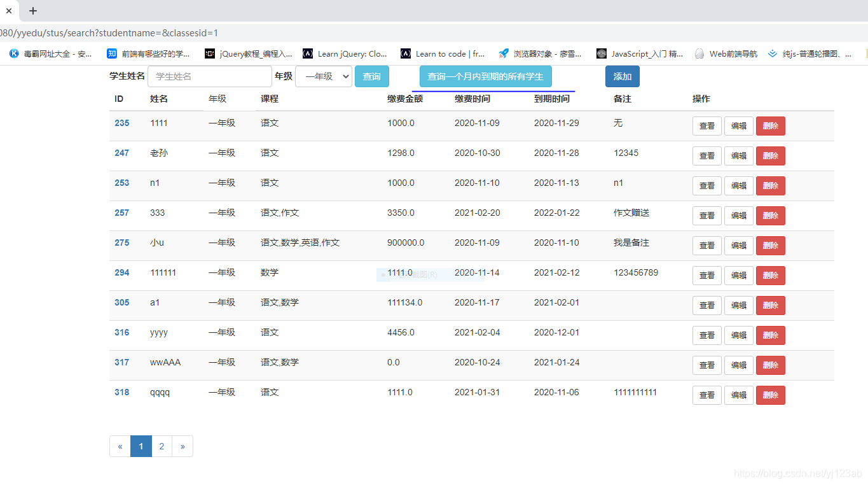Open the 年级 grade dropdown
This screenshot has width=868, height=485.
[x=324, y=76]
